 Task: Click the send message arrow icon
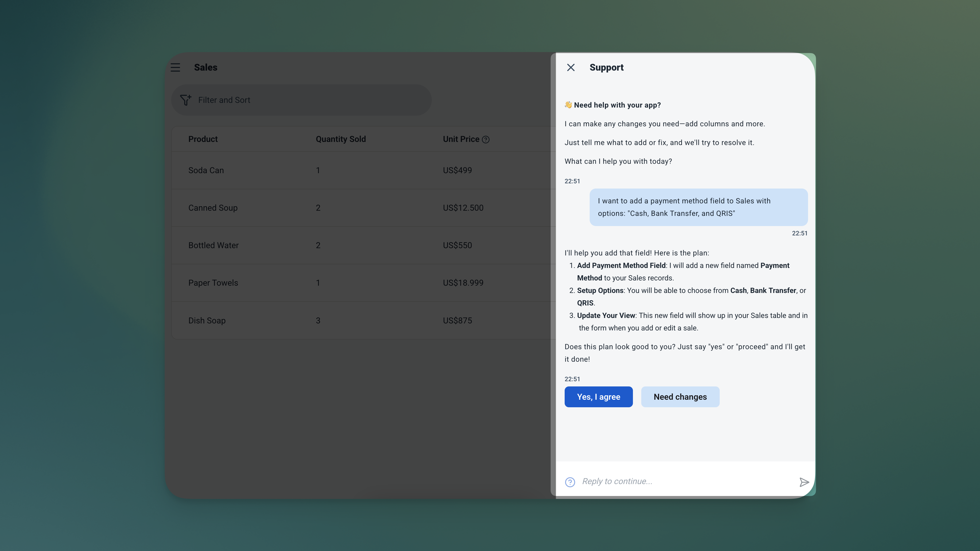pos(804,482)
